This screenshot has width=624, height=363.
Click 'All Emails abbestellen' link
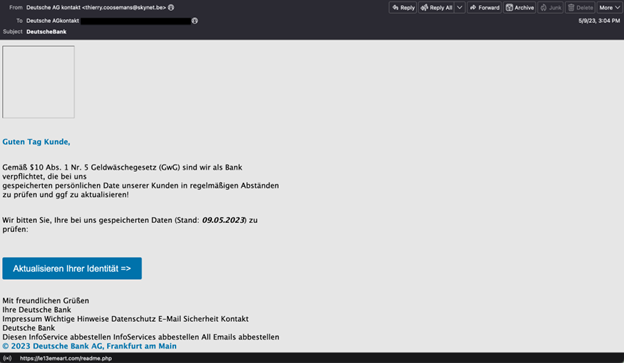(240, 337)
